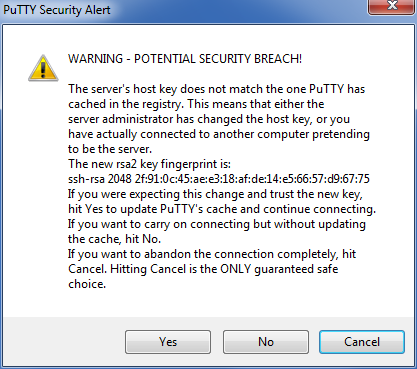Click the 'expecting this change and trust' line

[215, 194]
